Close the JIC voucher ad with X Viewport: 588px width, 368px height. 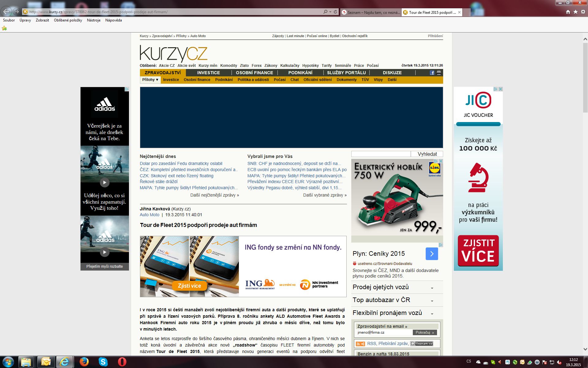pyautogui.click(x=500, y=89)
